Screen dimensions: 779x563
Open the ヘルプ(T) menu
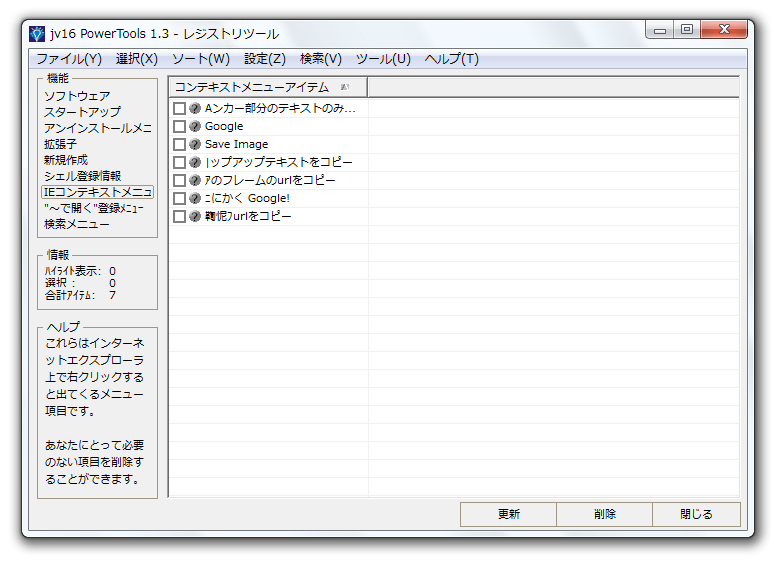(x=452, y=59)
